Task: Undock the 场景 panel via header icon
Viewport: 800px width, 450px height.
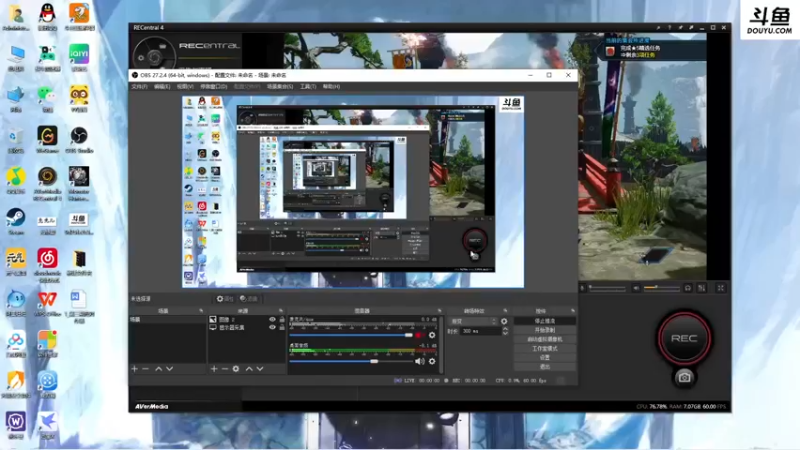Action: 201,311
